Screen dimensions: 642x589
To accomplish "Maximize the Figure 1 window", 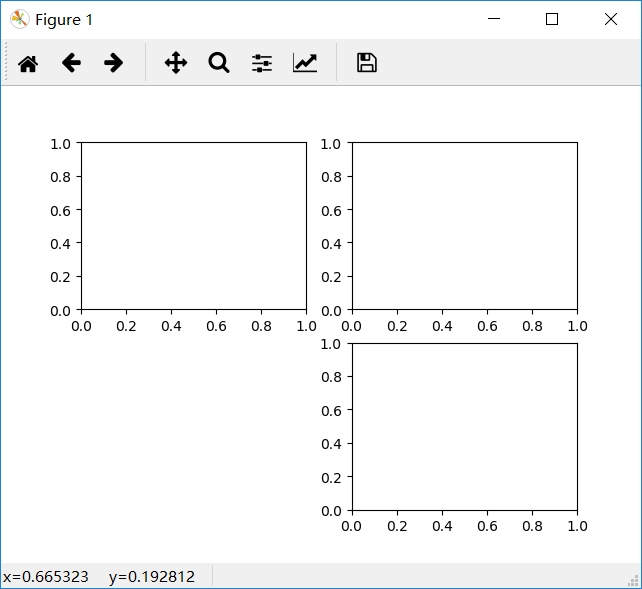I will coord(552,19).
